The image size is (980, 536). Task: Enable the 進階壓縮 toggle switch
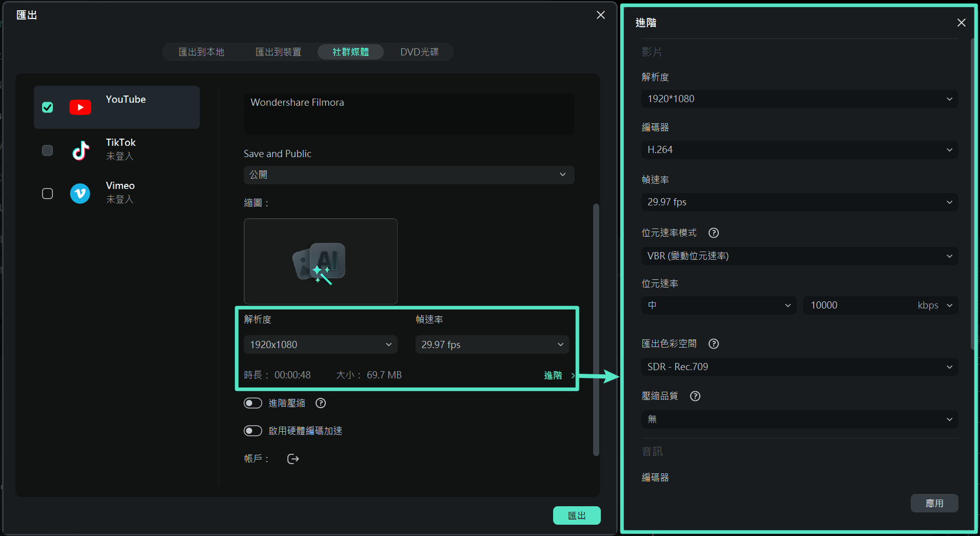[253, 403]
